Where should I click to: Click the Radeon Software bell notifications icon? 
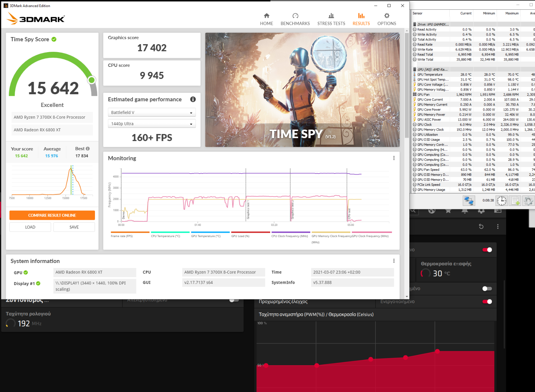pyautogui.click(x=465, y=211)
